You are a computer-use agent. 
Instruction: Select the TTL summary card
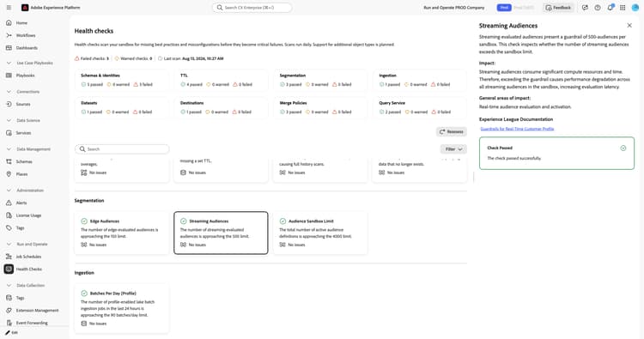click(221, 80)
